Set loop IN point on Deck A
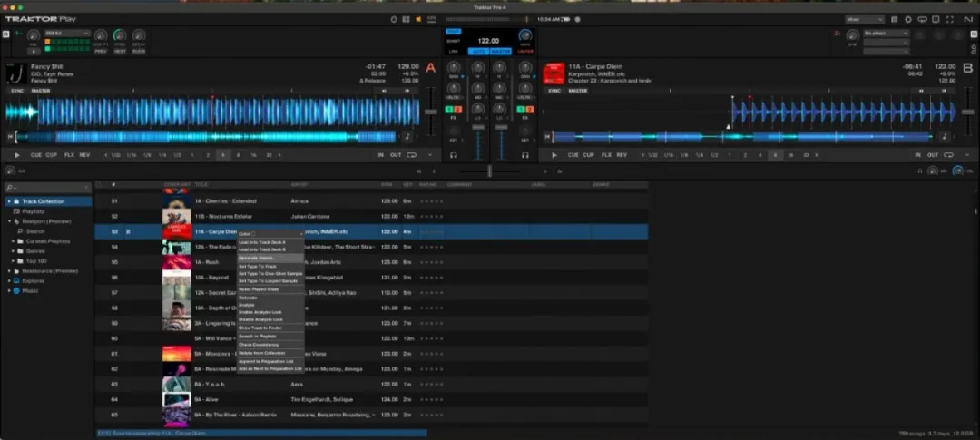Viewport: 980px width, 440px height. coord(380,155)
